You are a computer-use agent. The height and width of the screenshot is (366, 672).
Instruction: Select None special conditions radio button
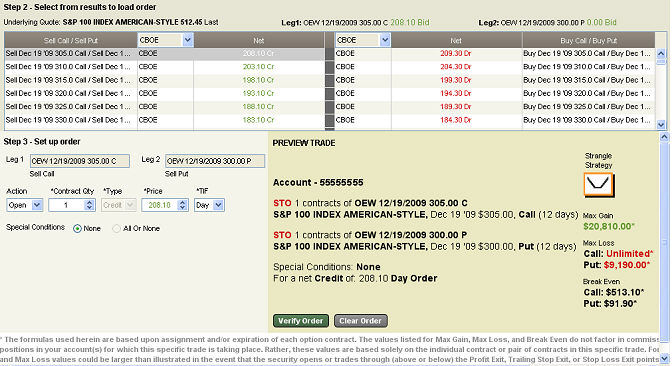(77, 229)
